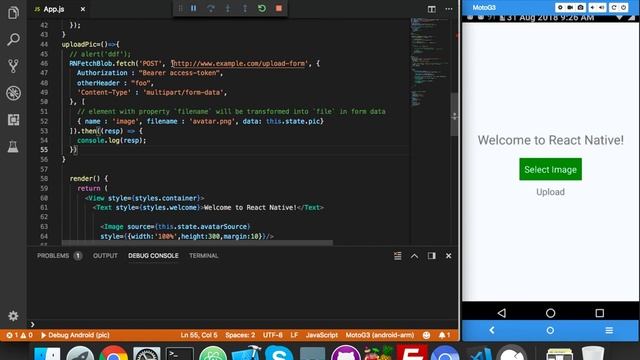This screenshot has width=640, height=360.
Task: Lower emulator volume with volume-down icon
Action: [x=592, y=7]
